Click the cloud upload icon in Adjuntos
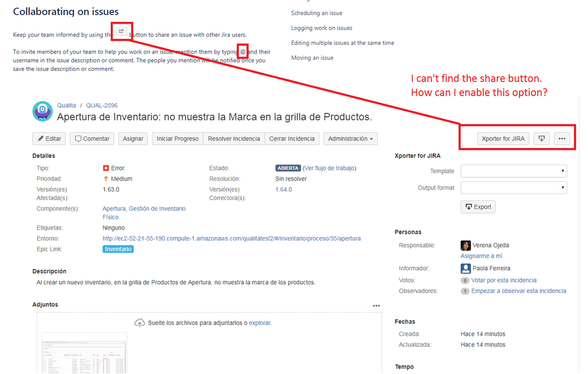Screen dimensions: 588x374 [x=140, y=323]
